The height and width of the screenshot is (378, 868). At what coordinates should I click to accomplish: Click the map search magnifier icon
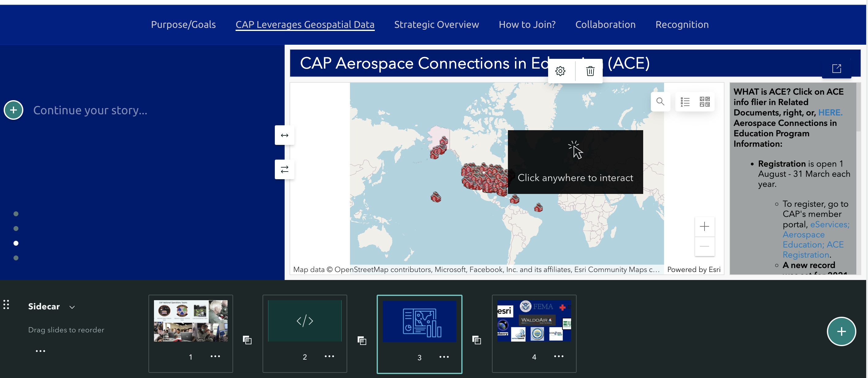pos(660,101)
